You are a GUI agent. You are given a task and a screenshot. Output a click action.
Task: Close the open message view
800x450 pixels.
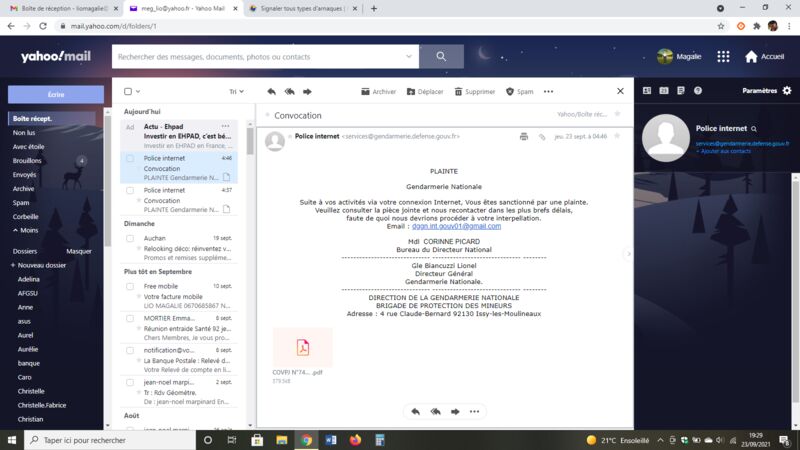620,91
